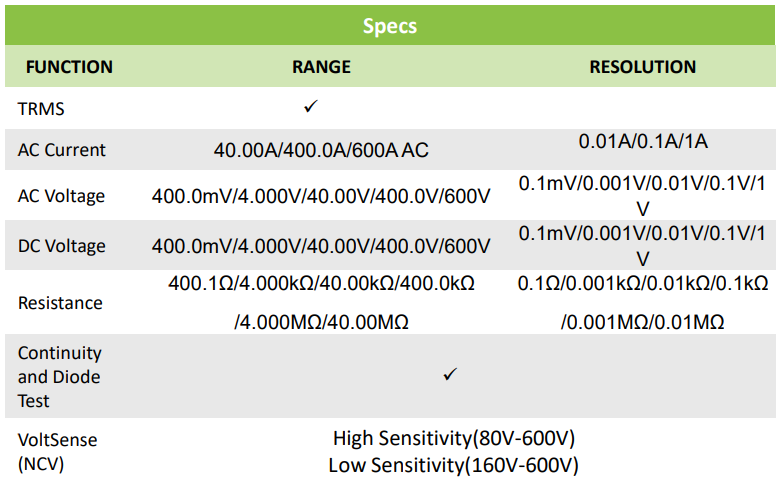Select the 40.00A/400.0A/600A AC range text
The width and height of the screenshot is (777, 489).
pyautogui.click(x=321, y=150)
